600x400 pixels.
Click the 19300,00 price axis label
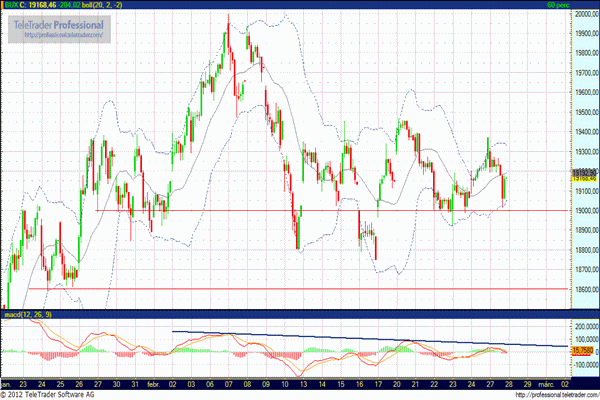pyautogui.click(x=586, y=152)
